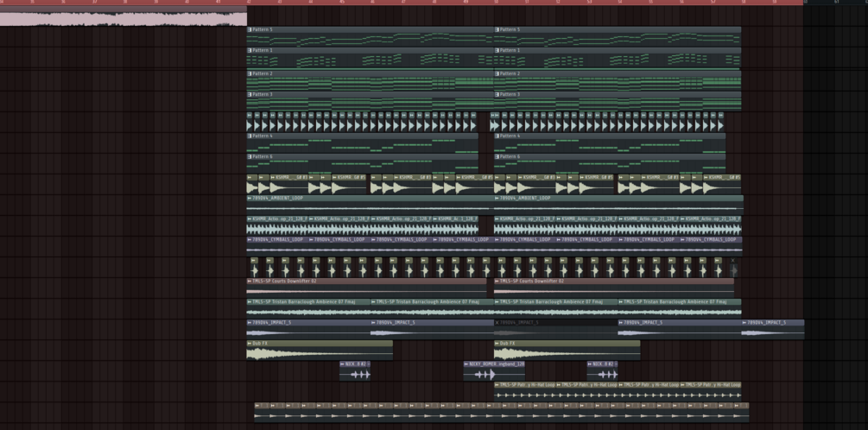Open the clip menu icon of Pattern 4 at bar 42
This screenshot has width=868, height=430.
(250, 136)
